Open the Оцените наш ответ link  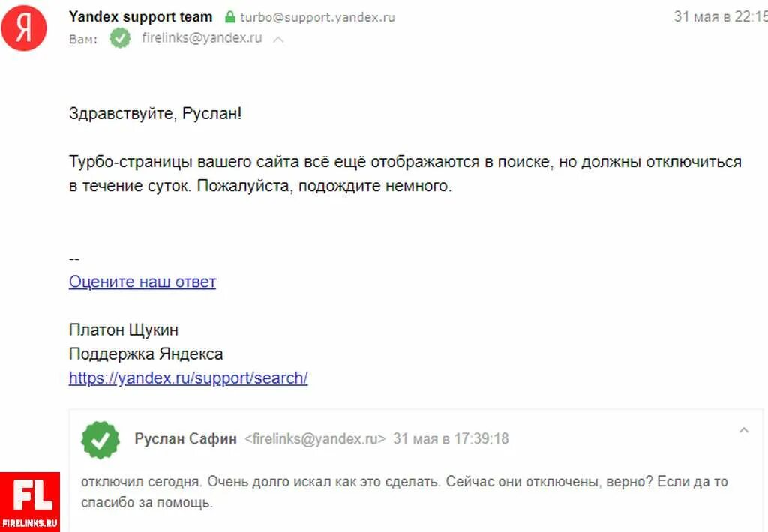[142, 282]
